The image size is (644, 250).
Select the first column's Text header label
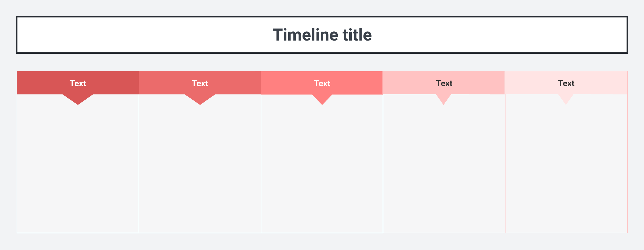78,83
